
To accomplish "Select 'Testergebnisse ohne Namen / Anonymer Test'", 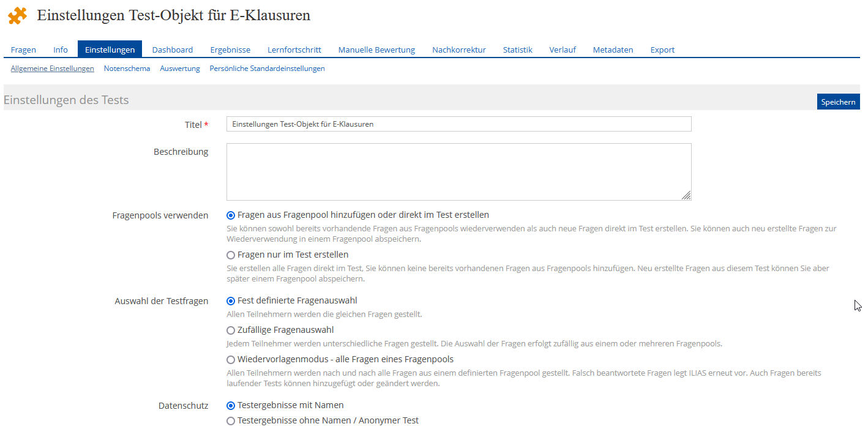I will coord(231,421).
